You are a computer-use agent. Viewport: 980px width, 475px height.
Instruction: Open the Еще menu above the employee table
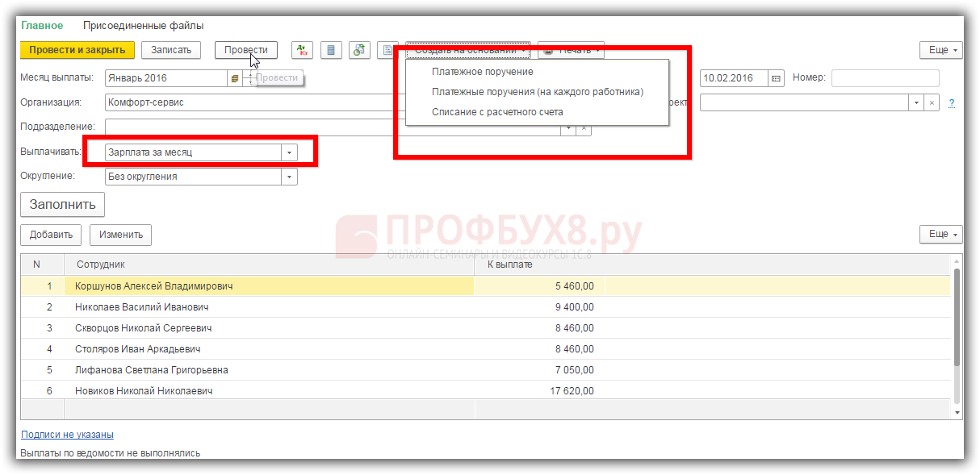940,235
